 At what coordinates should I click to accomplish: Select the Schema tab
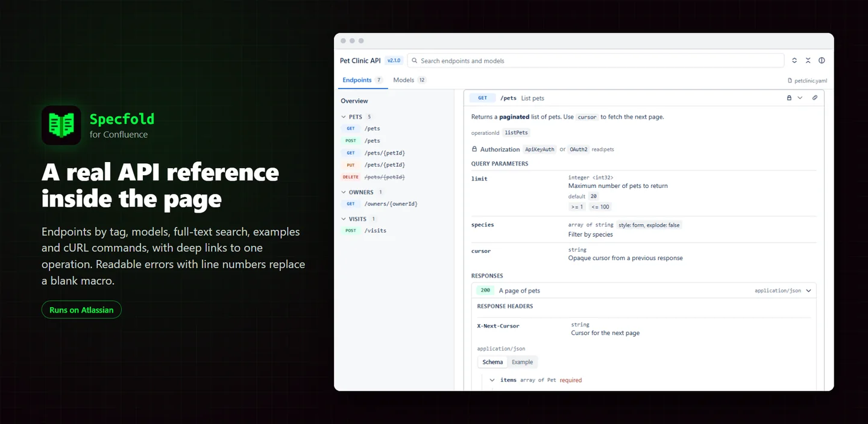pos(492,362)
